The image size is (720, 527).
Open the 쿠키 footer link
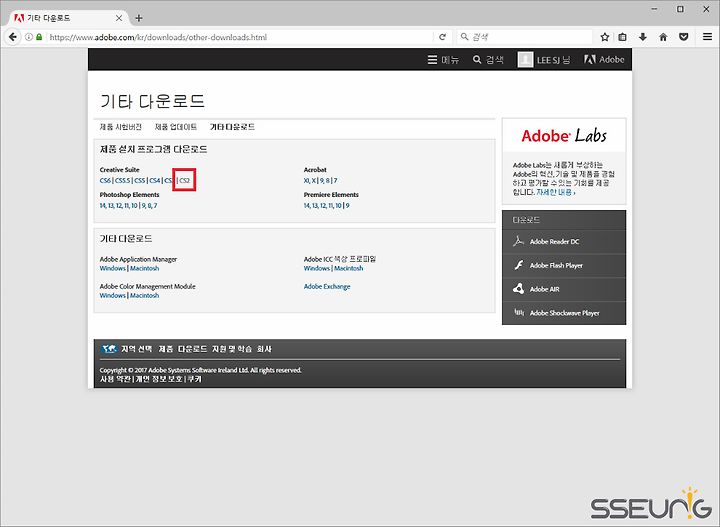click(195, 379)
